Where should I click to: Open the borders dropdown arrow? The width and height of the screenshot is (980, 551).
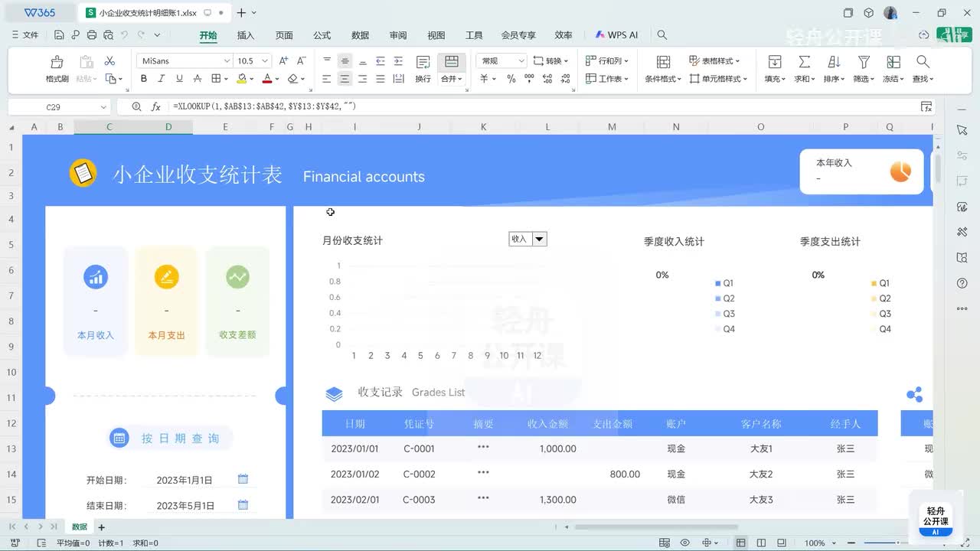(x=227, y=79)
